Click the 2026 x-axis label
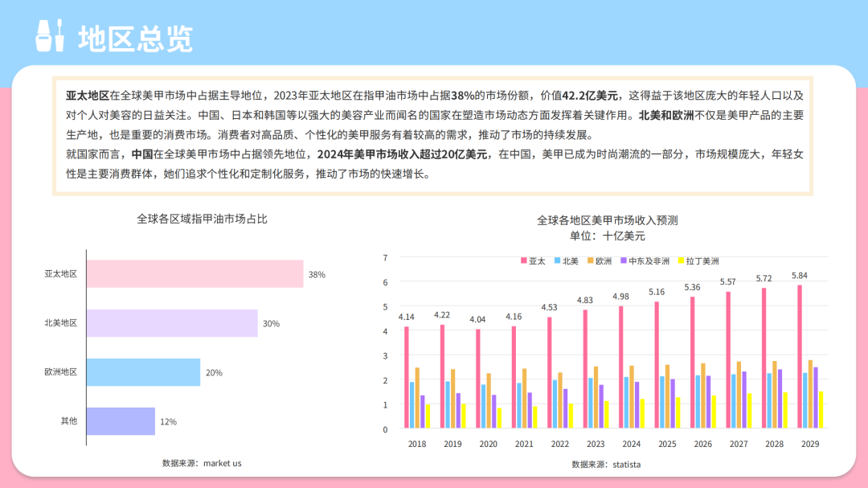 pos(703,445)
